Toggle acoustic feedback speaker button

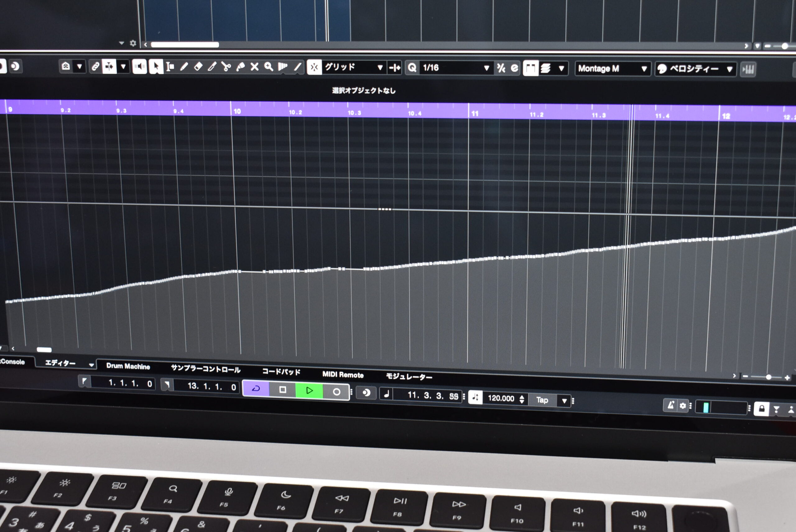tap(139, 67)
